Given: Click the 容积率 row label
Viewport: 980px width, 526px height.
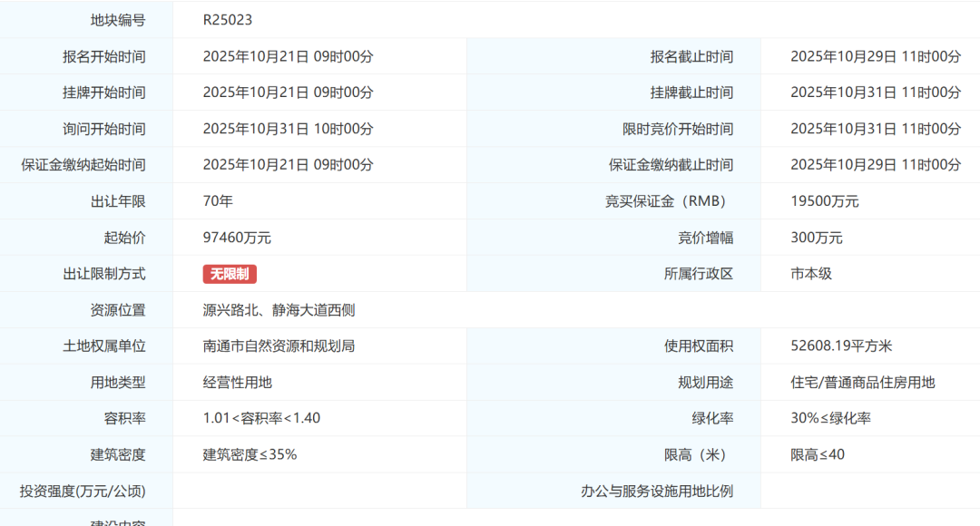Looking at the screenshot, I should pyautogui.click(x=124, y=419).
